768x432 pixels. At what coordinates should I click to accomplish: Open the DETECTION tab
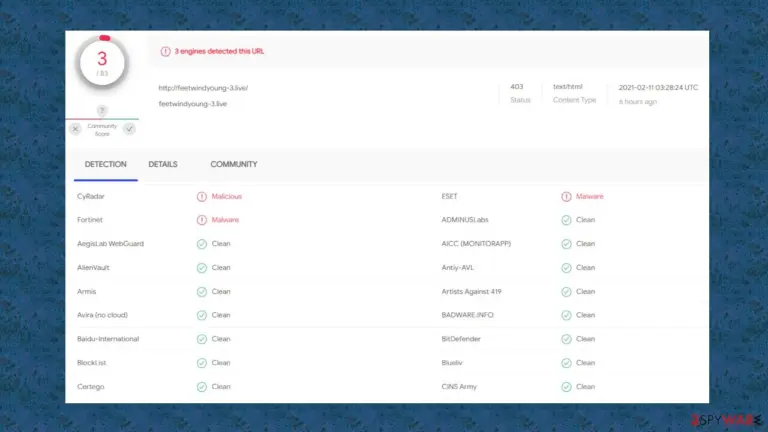click(x=106, y=165)
